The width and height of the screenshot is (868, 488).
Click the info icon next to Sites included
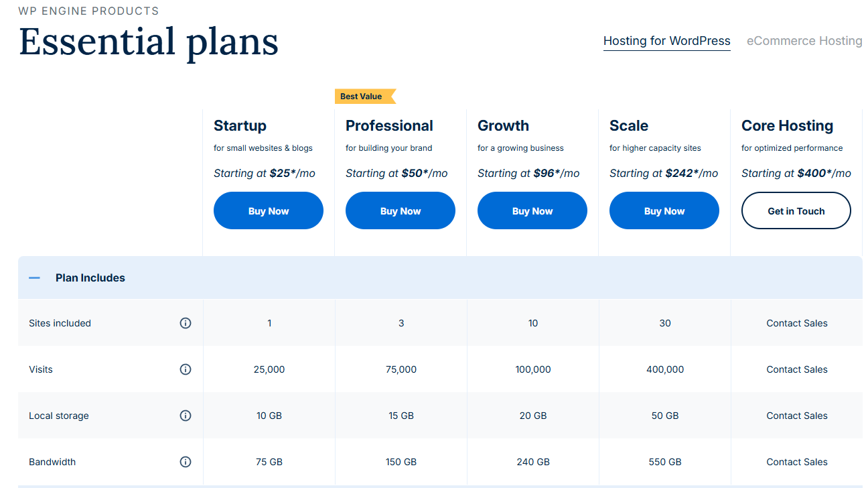tap(186, 323)
